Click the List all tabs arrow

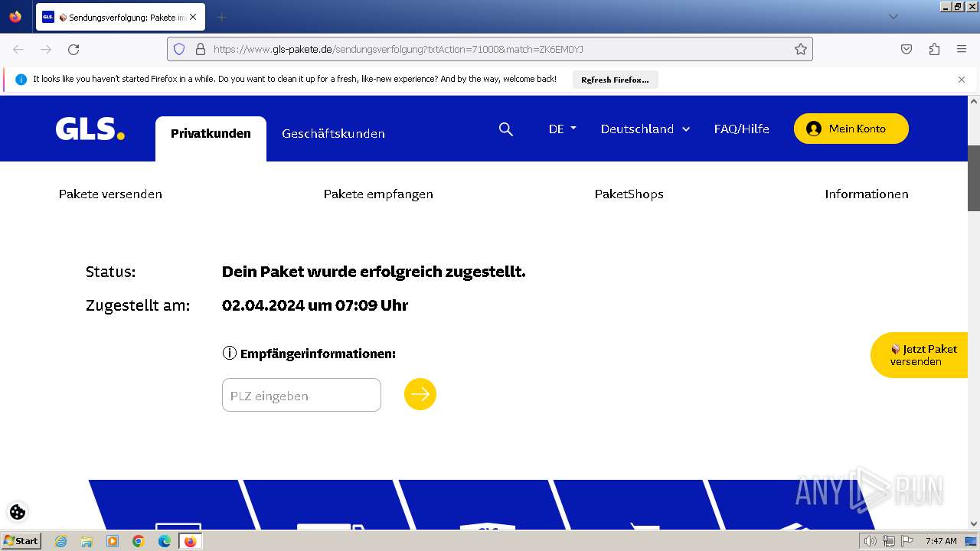coord(893,17)
